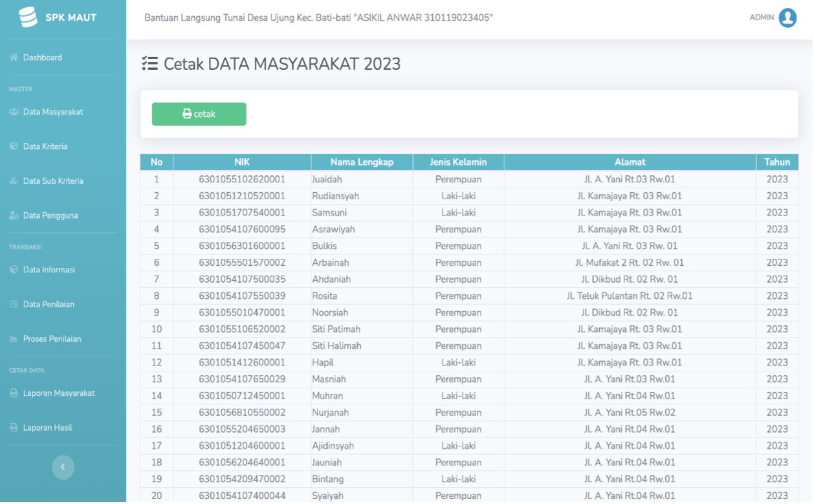Viewport: 814px width, 504px height.
Task: Open the Laporan Hasil menu item
Action: tap(63, 428)
